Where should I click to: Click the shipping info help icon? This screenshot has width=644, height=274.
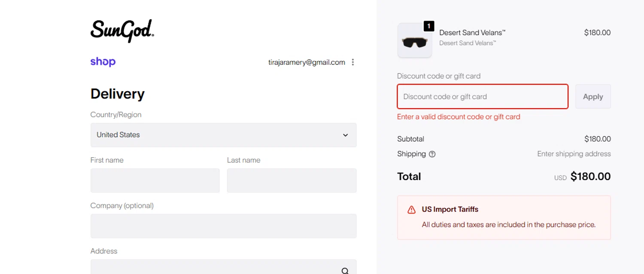click(432, 154)
